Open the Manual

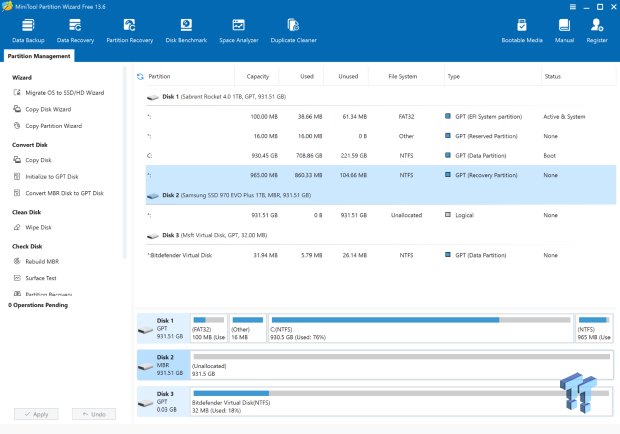click(564, 31)
